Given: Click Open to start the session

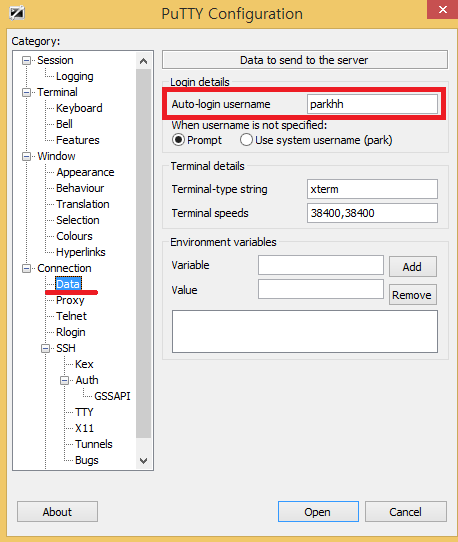Looking at the screenshot, I should coord(318,512).
